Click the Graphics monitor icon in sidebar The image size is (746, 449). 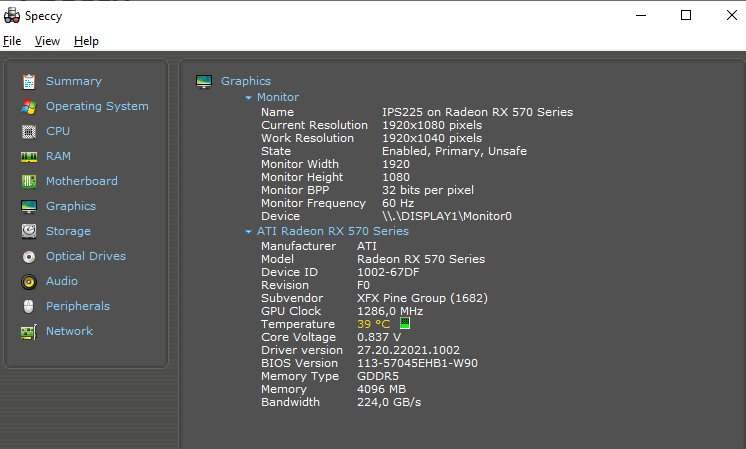29,206
